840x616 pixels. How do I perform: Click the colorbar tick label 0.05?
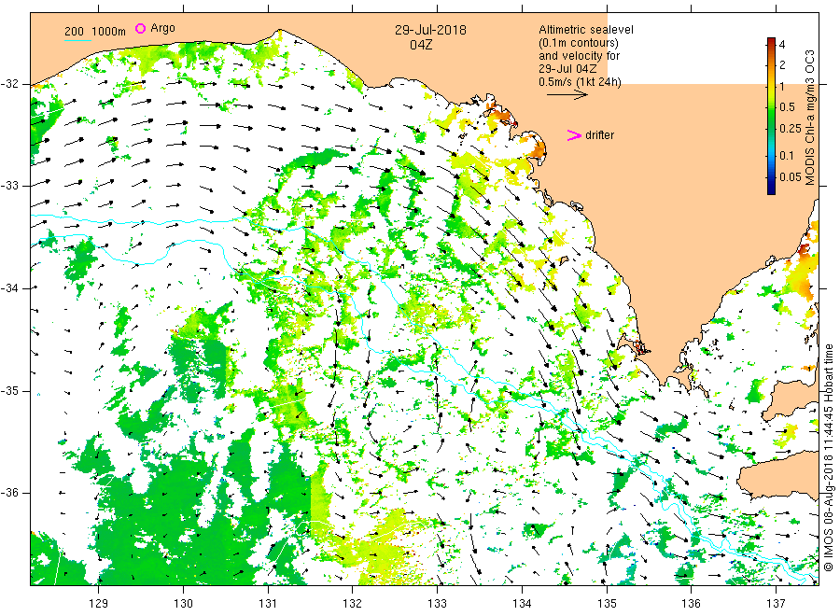[791, 177]
